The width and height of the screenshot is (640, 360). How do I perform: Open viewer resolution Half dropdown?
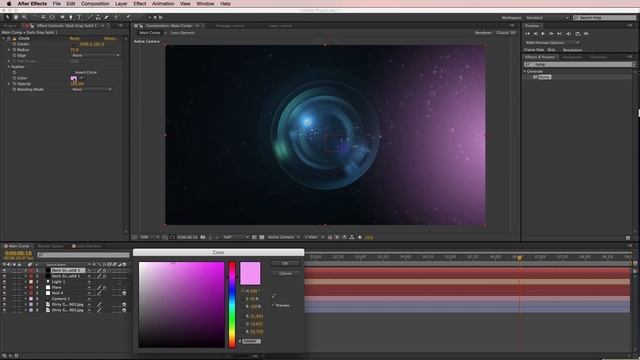click(236, 237)
